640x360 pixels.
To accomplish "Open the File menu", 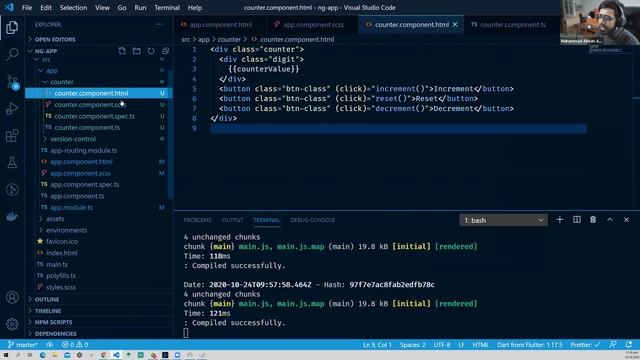I will [x=27, y=8].
